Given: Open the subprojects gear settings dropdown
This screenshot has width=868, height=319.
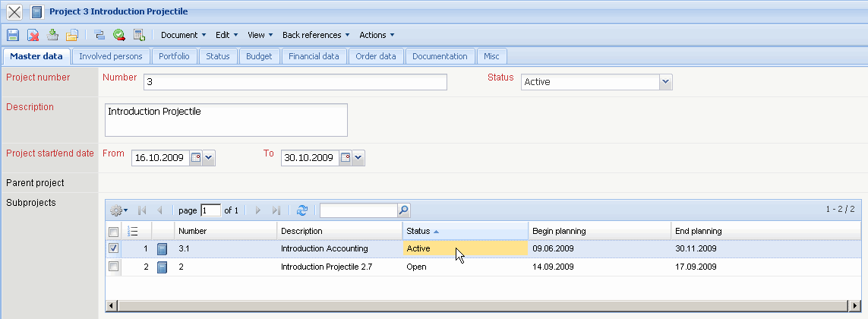Looking at the screenshot, I should (x=118, y=210).
